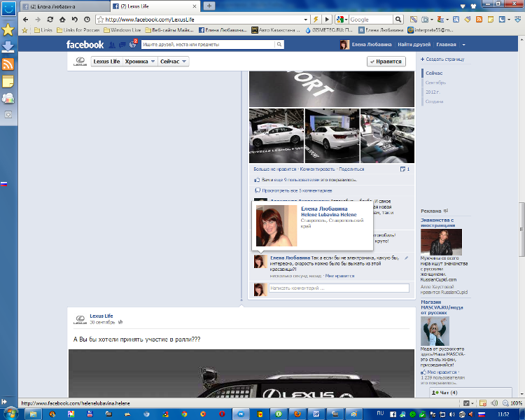Open browsing history clock icon

(87, 20)
